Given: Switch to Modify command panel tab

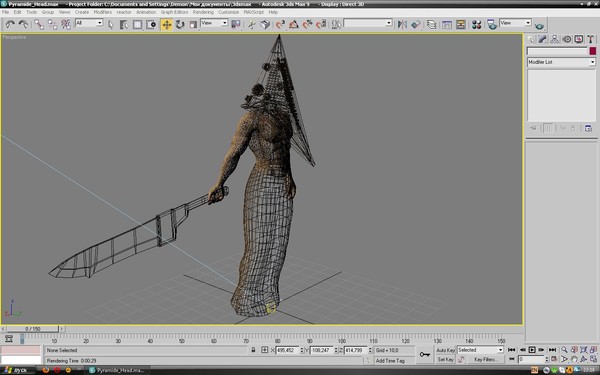Looking at the screenshot, I should [543, 39].
